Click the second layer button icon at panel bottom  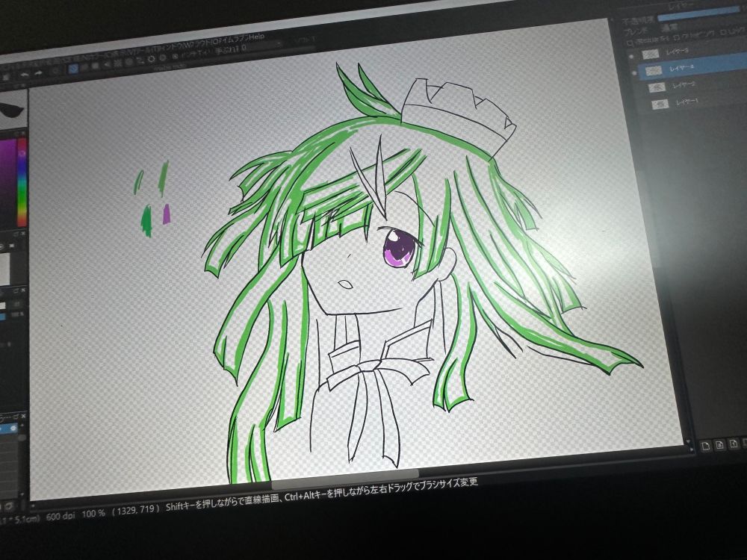pos(720,445)
